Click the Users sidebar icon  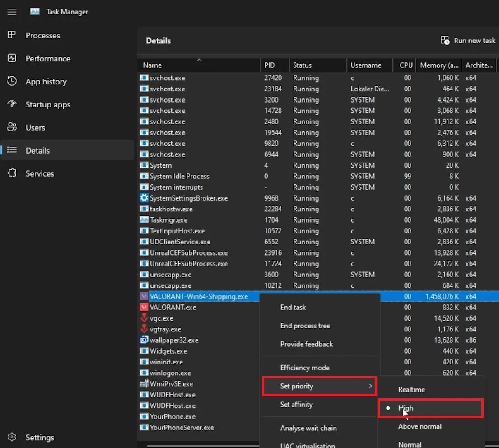(12, 127)
